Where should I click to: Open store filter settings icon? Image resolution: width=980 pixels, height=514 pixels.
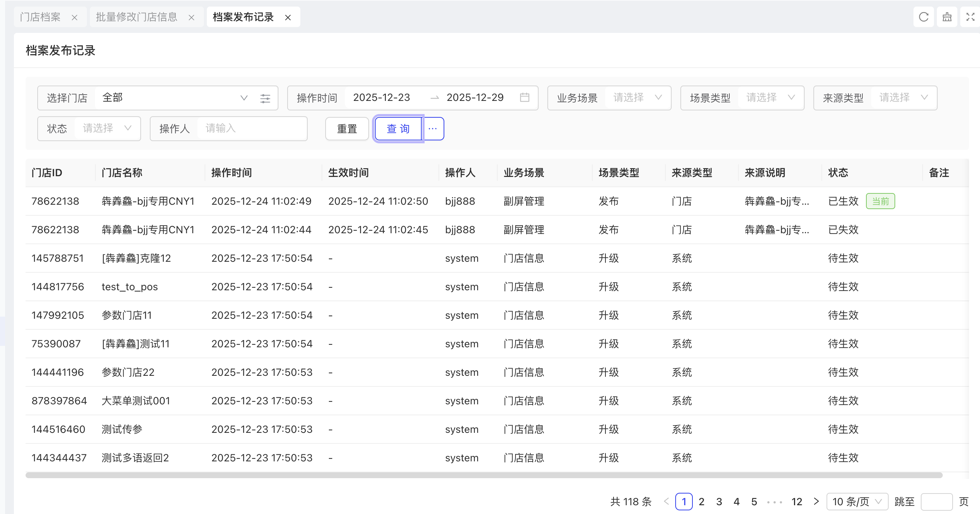point(265,98)
